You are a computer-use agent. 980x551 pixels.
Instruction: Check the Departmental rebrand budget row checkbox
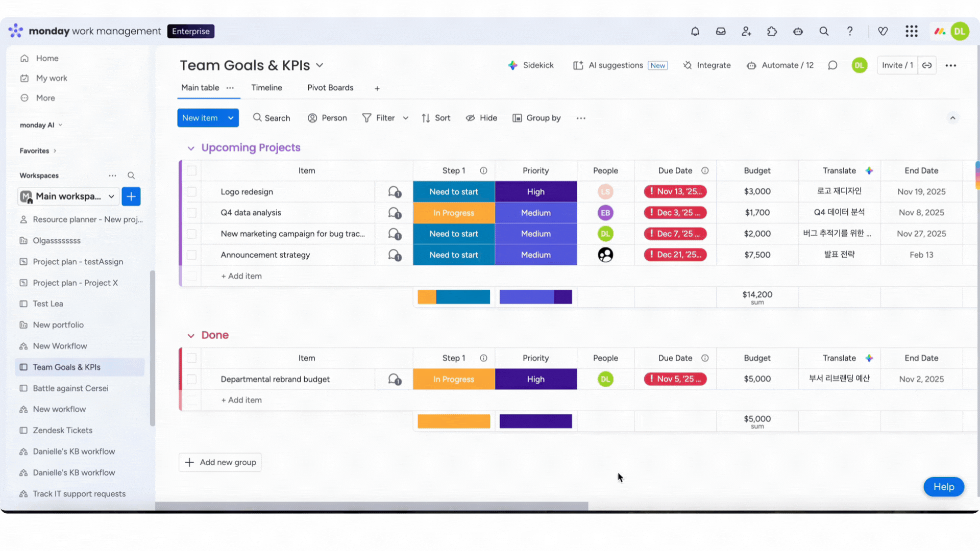click(x=191, y=379)
